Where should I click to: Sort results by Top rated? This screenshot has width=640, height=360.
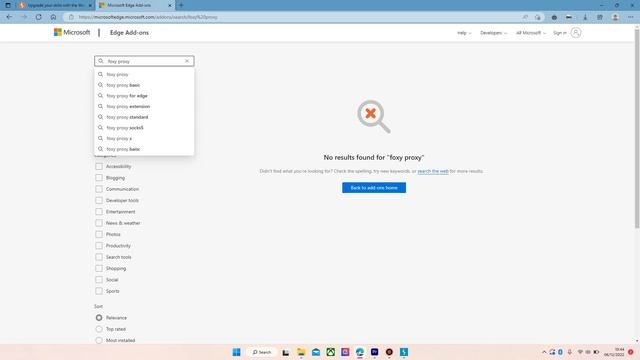(x=99, y=329)
